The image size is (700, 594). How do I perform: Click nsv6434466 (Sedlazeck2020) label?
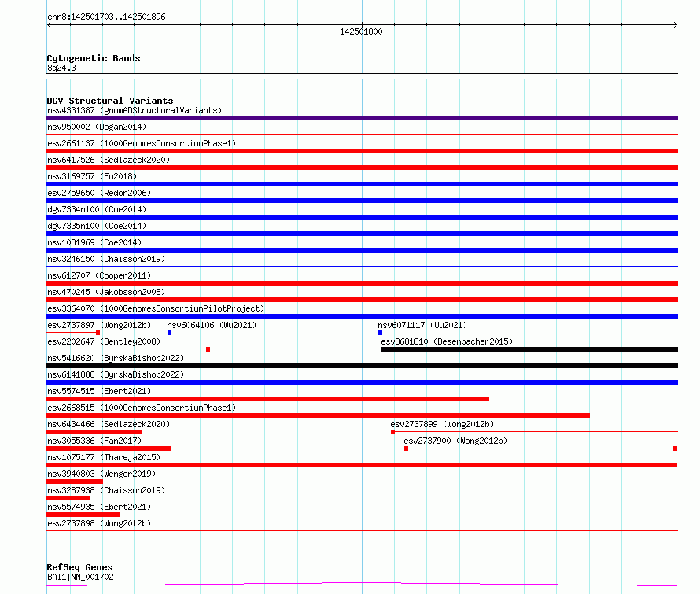point(109,424)
